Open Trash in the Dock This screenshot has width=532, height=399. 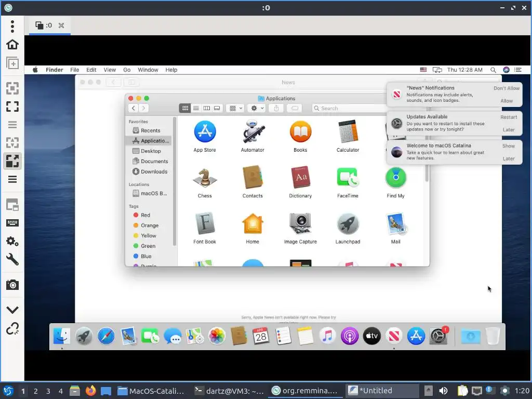pos(493,336)
